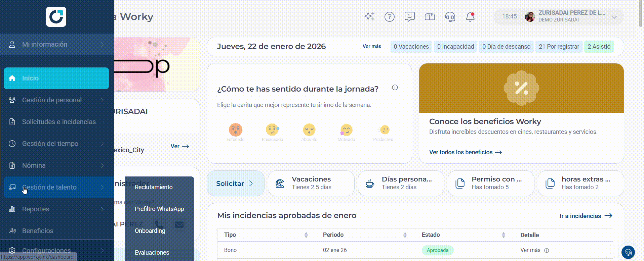Open Nómina menu
The height and width of the screenshot is (261, 644).
(x=56, y=165)
